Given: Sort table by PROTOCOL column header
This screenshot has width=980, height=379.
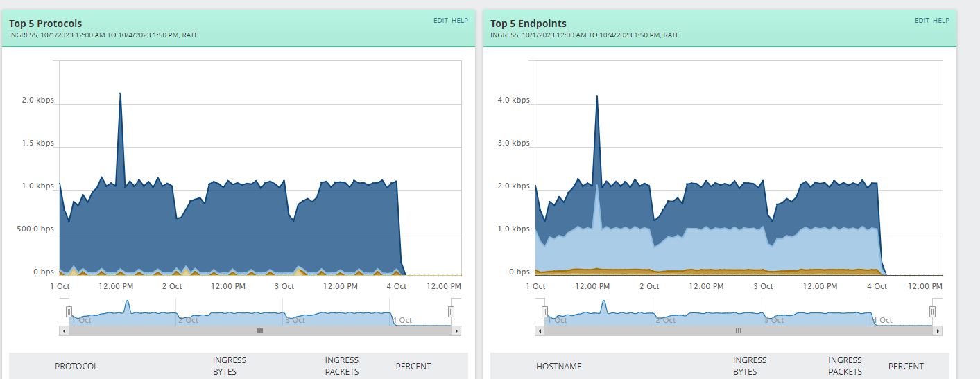Looking at the screenshot, I should click(x=76, y=366).
